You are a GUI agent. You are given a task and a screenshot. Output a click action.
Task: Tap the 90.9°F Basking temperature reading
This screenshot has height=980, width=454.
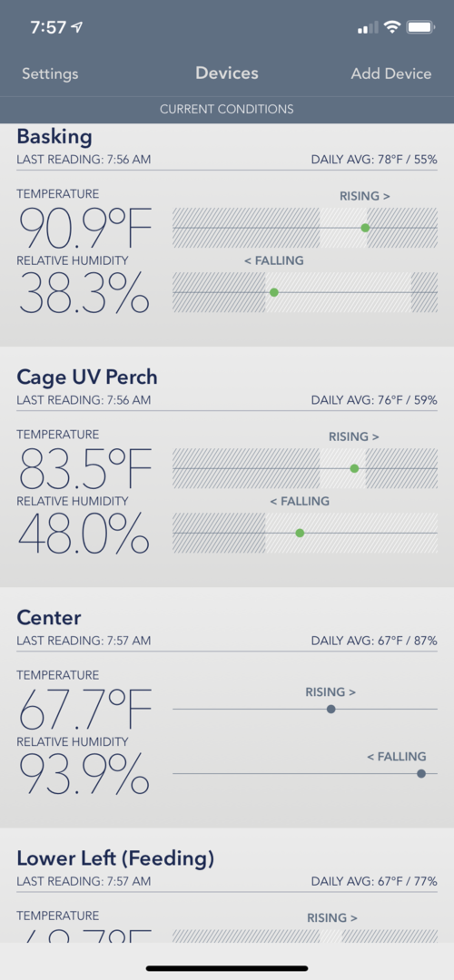pyautogui.click(x=85, y=228)
